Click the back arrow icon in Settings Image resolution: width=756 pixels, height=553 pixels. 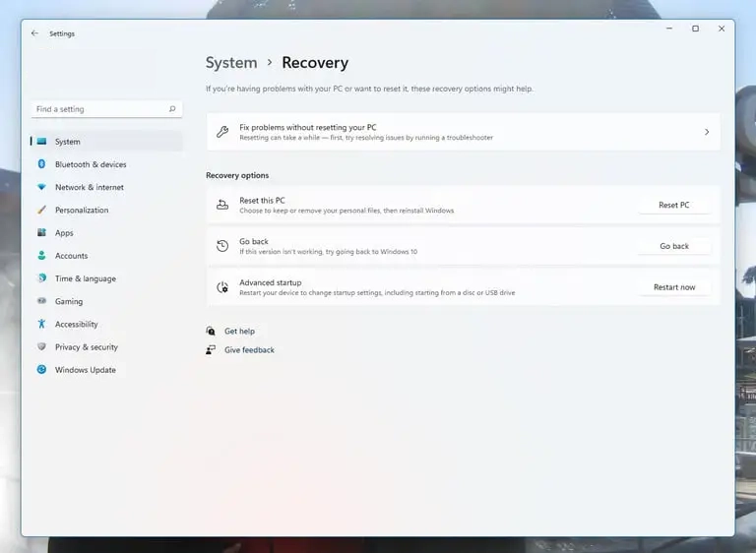pos(35,33)
